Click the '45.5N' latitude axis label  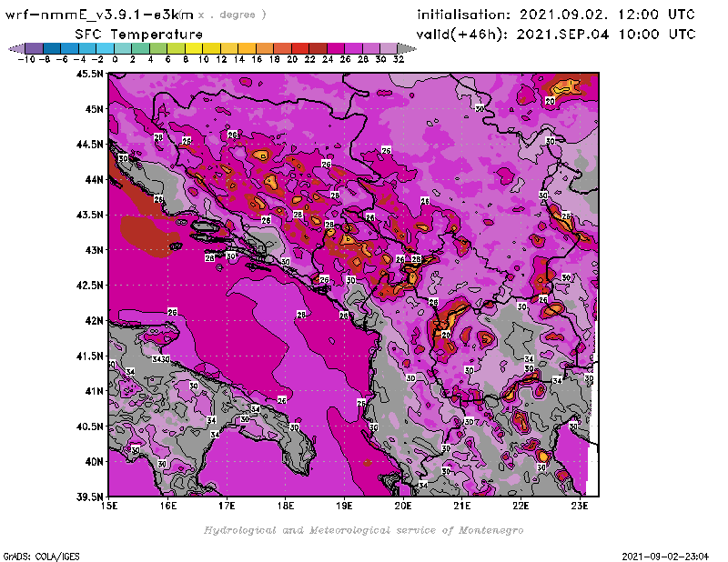(89, 74)
